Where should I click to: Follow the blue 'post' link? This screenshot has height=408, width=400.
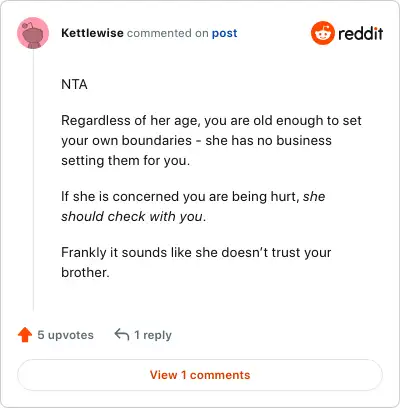pyautogui.click(x=224, y=33)
